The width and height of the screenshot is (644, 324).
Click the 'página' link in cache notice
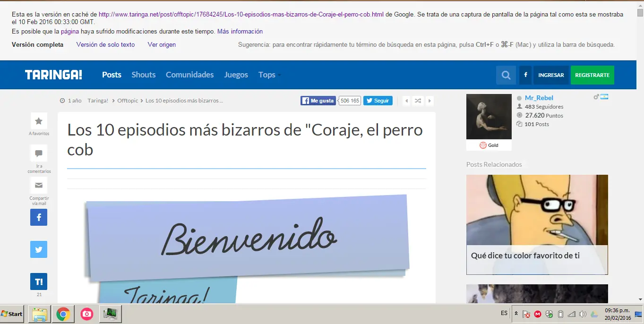[x=69, y=31]
